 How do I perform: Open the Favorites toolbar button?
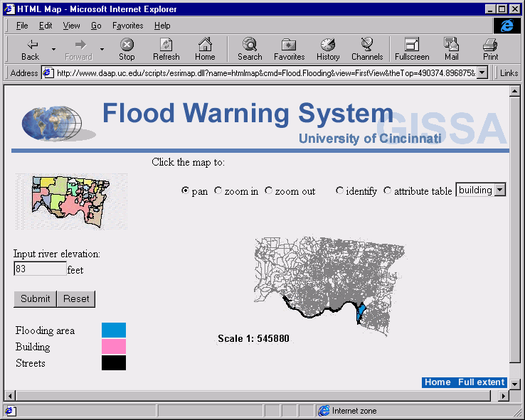click(x=289, y=49)
